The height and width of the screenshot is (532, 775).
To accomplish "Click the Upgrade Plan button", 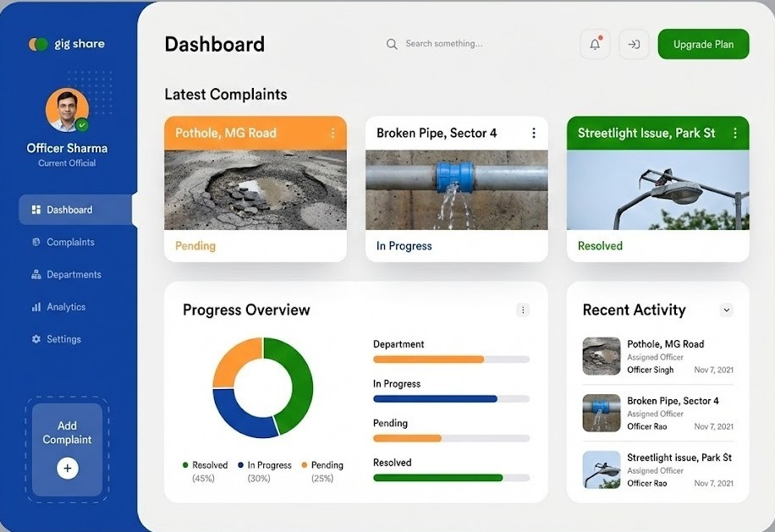I will coord(703,45).
